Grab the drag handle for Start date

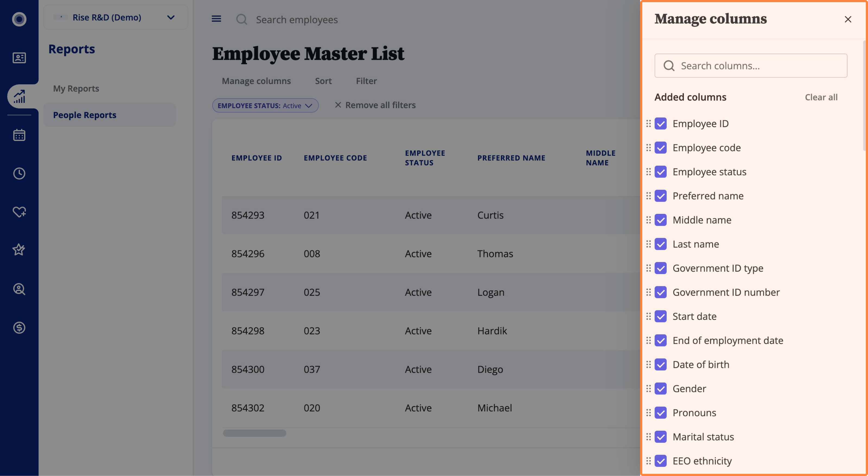[x=648, y=316]
